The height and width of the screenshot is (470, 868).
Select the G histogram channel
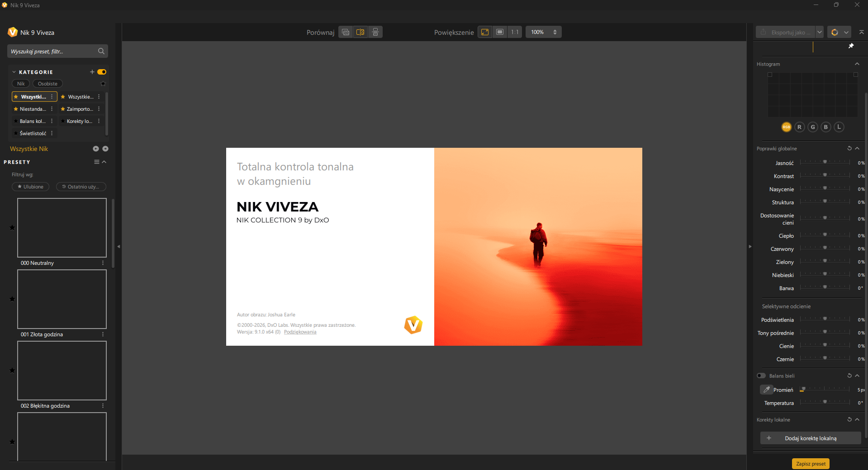point(813,127)
